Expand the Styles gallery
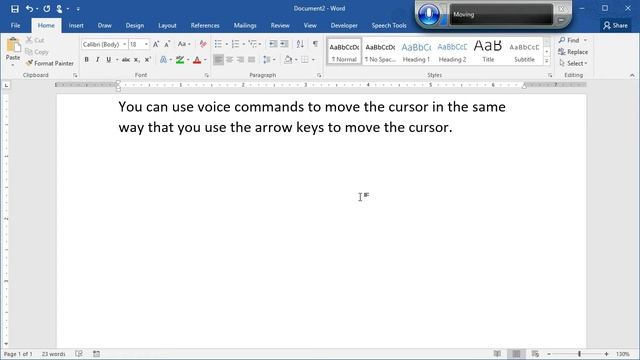This screenshot has width=640, height=360. tap(547, 61)
